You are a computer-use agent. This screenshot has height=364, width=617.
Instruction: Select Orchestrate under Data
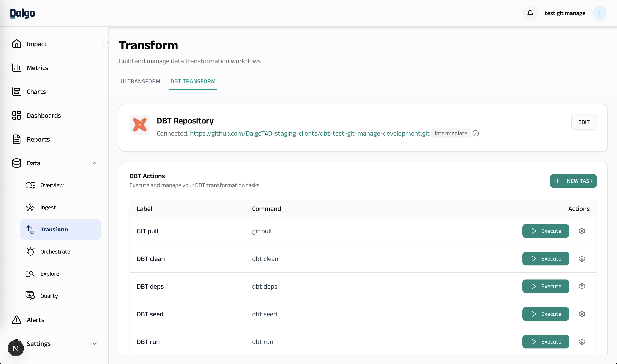(x=55, y=252)
